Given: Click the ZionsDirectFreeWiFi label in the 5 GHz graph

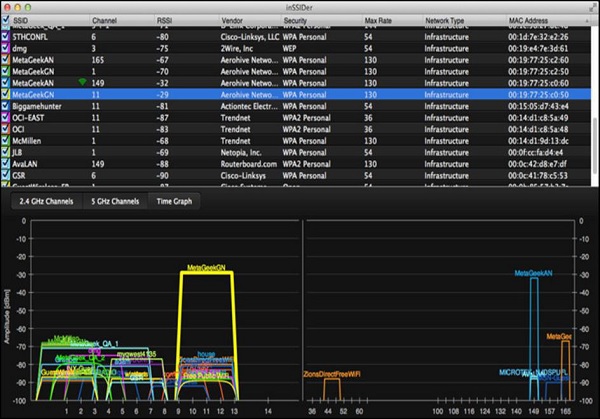Looking at the screenshot, I should pyautogui.click(x=331, y=374).
